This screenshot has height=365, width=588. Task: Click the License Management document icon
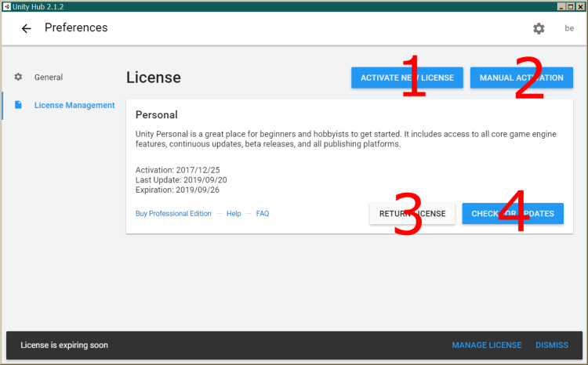click(x=18, y=105)
